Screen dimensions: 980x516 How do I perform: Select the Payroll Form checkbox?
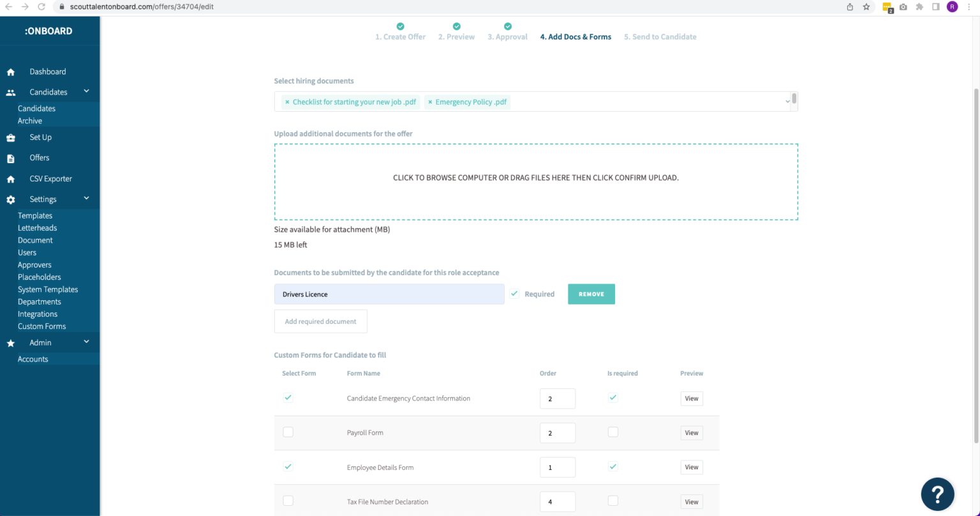point(288,432)
